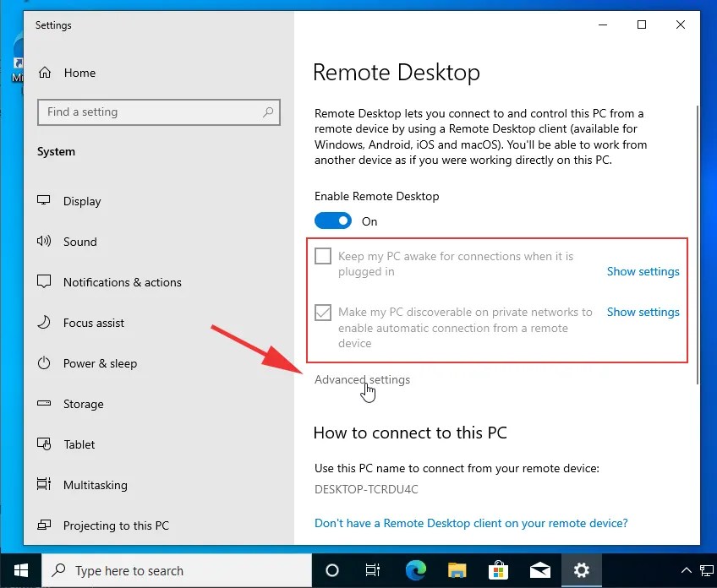Viewport: 717px width, 588px height.
Task: Click the Tablet icon in sidebar
Action: 43,444
